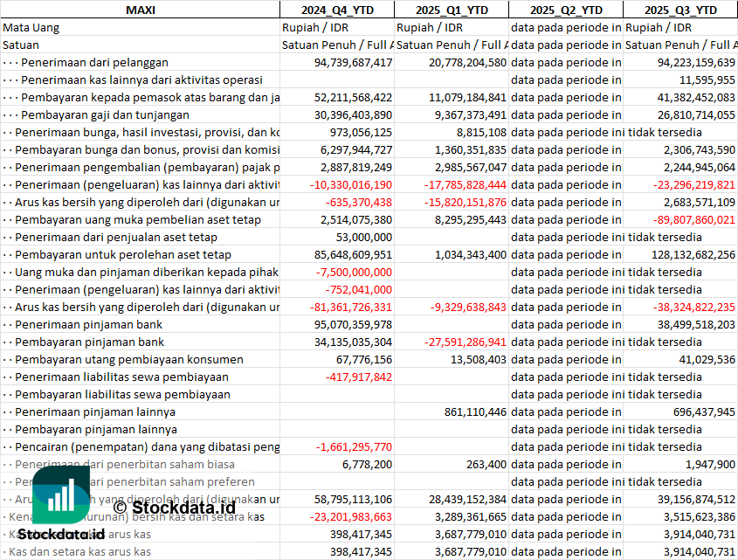Select cell value 26,810,714,055
Screen dimensions: 738x560
[696, 114]
